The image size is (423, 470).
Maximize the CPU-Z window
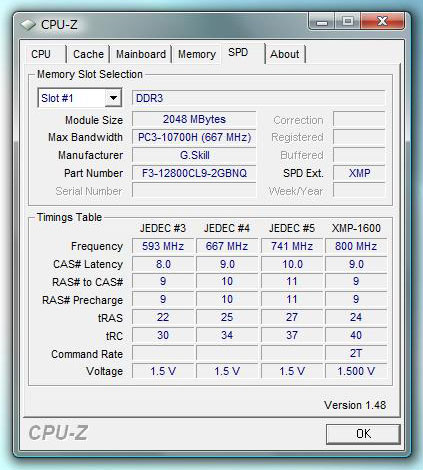point(348,22)
